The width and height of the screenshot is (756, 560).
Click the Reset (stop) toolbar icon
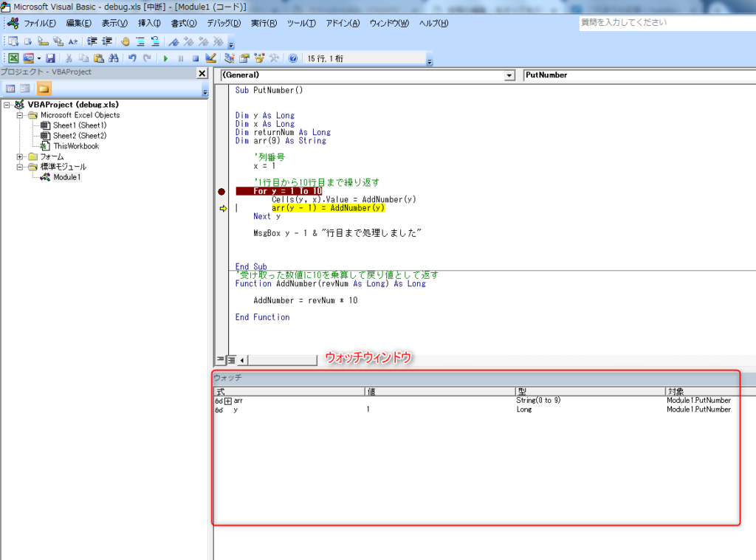pos(196,58)
